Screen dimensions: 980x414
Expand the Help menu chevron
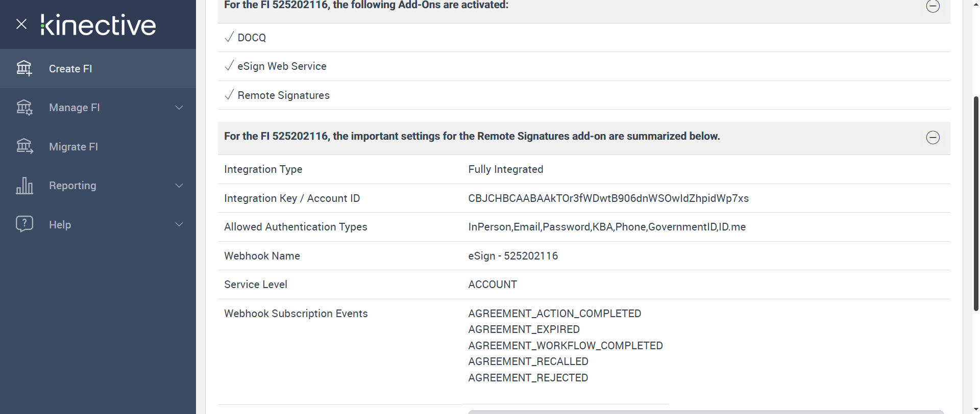coord(179,224)
